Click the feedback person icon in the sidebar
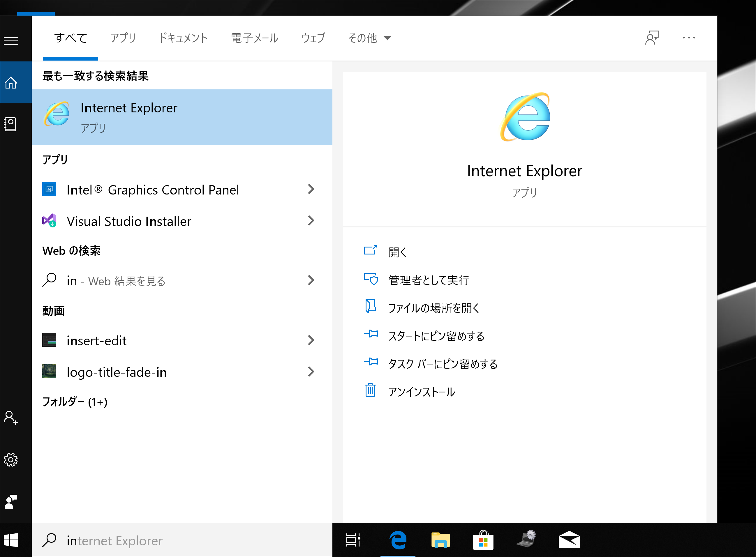This screenshot has width=756, height=557. [x=11, y=501]
